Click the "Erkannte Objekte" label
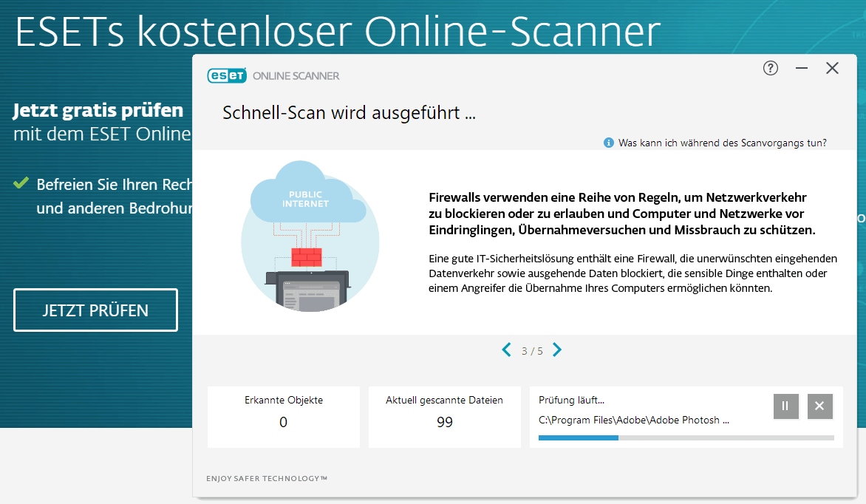The image size is (866, 504). 283,400
